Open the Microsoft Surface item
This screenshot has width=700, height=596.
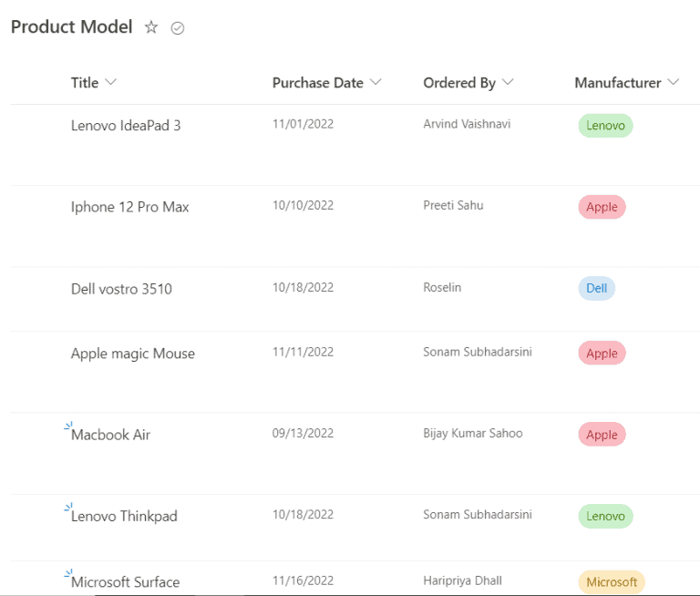coord(126,582)
